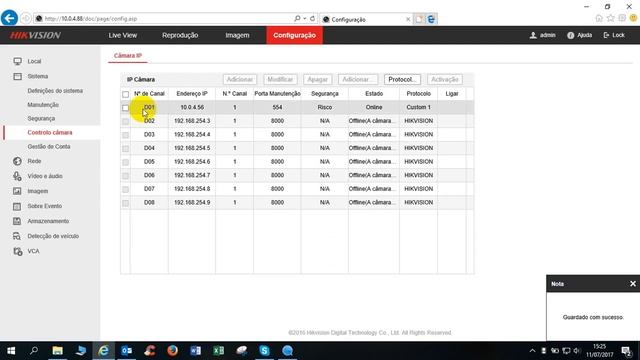Open Manutenção submenu item
This screenshot has width=640, height=360.
tap(43, 105)
